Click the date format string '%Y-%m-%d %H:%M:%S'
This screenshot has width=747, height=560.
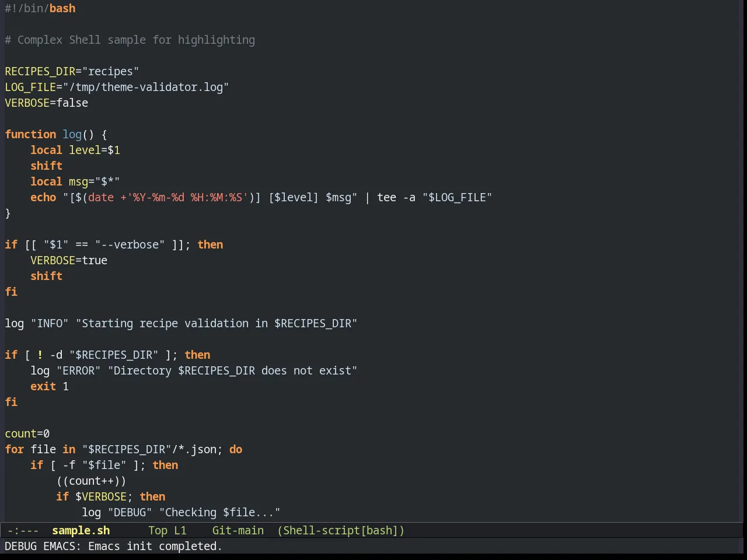(x=187, y=197)
